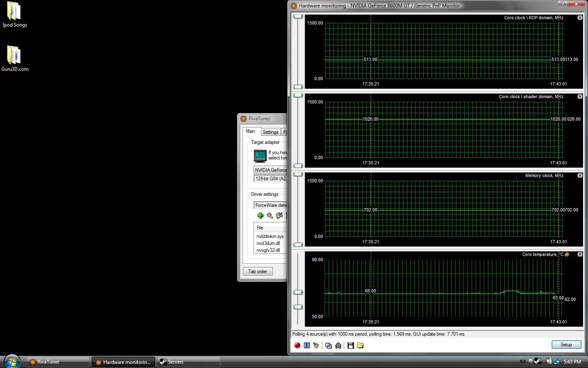Select the Main tab in RivaTuner
This screenshot has width=588, height=368.
(x=251, y=131)
